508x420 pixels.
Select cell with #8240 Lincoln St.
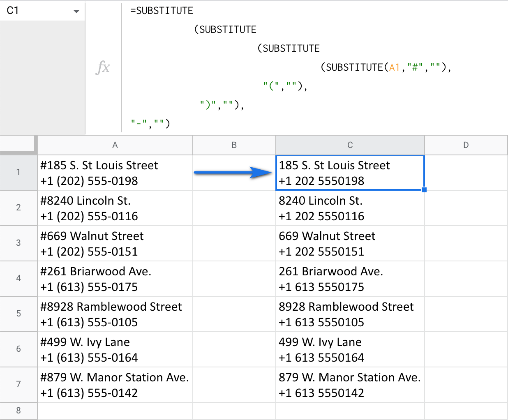coord(115,208)
